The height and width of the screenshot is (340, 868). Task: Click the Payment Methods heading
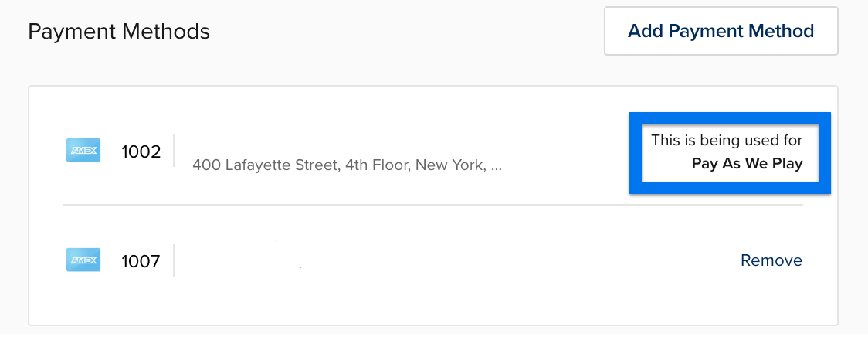coord(119,32)
